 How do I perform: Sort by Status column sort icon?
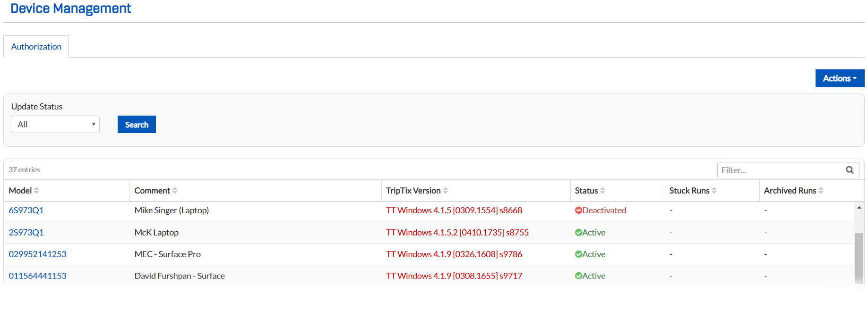[x=602, y=191]
